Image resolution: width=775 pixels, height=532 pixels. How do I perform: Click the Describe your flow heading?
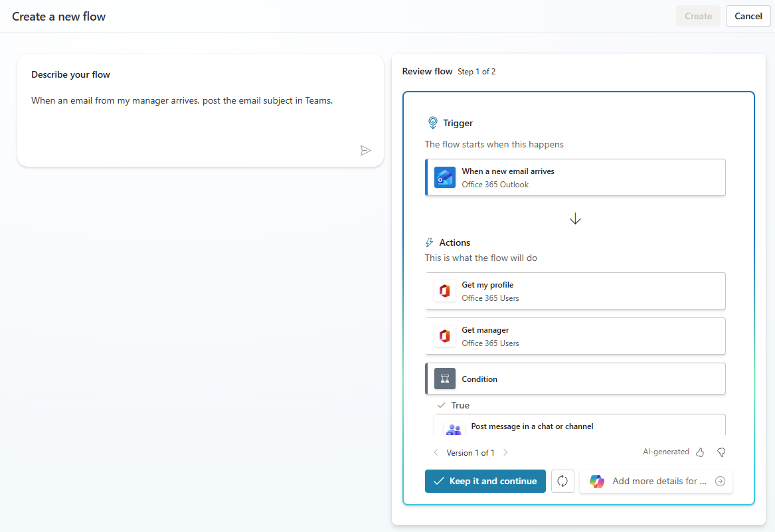click(x=70, y=74)
